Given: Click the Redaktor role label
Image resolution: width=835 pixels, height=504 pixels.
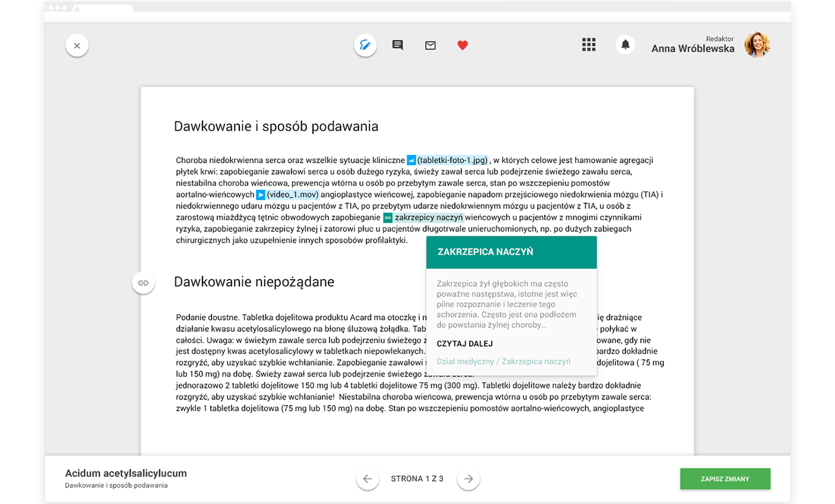Looking at the screenshot, I should [720, 39].
